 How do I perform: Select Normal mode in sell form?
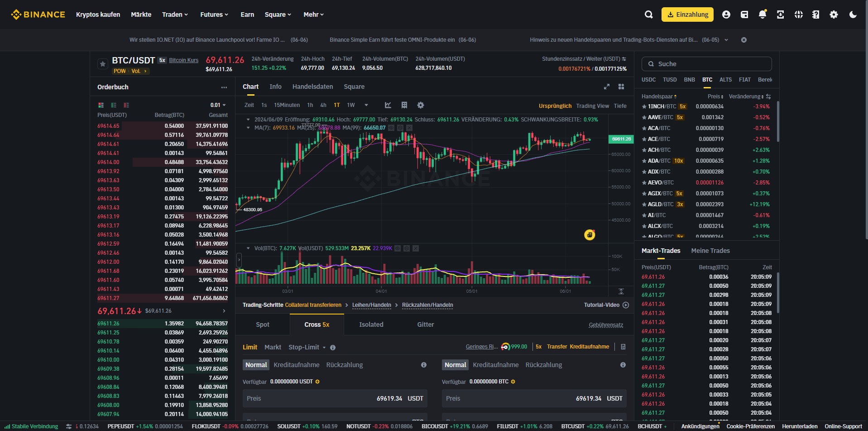coord(456,365)
